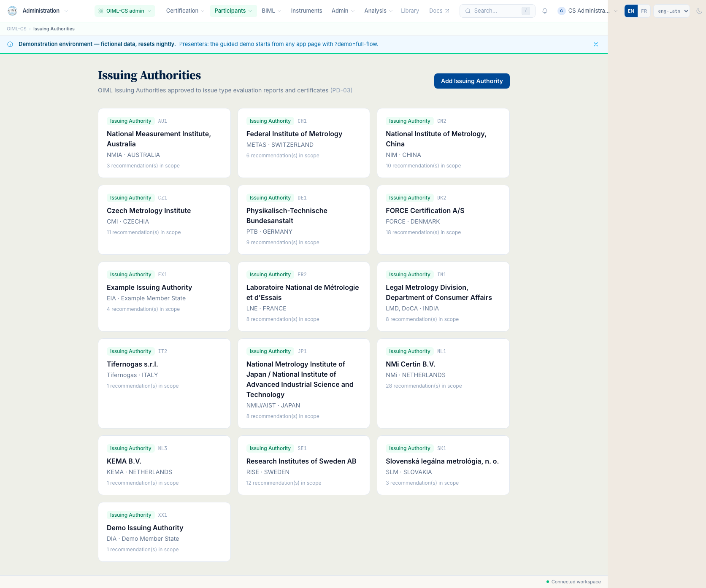The width and height of the screenshot is (706, 588).
Task: Click the grid icon beside OIML-CS admin
Action: tap(101, 11)
